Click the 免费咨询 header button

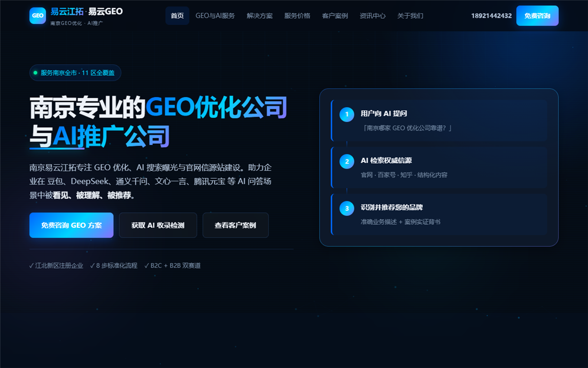(x=537, y=16)
